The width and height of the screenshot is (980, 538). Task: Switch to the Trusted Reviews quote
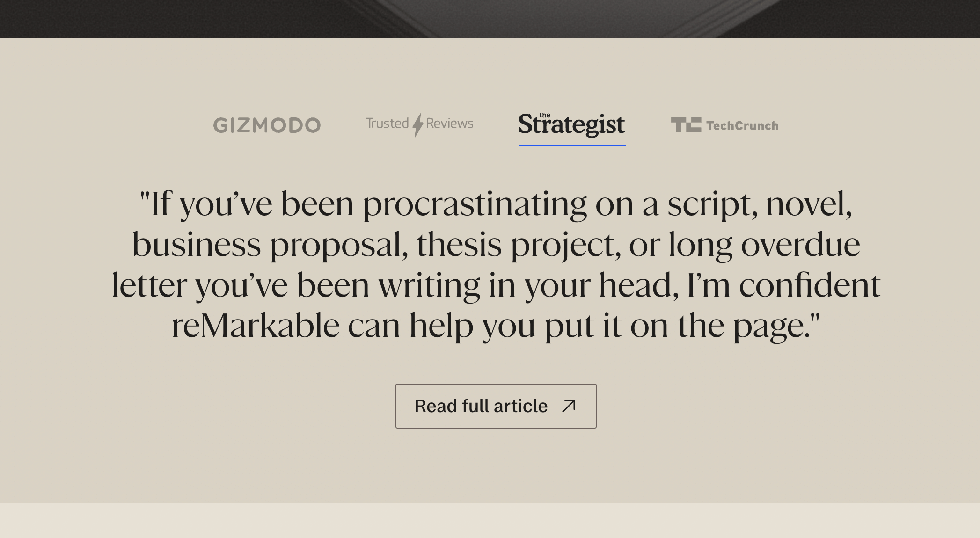[x=419, y=124]
